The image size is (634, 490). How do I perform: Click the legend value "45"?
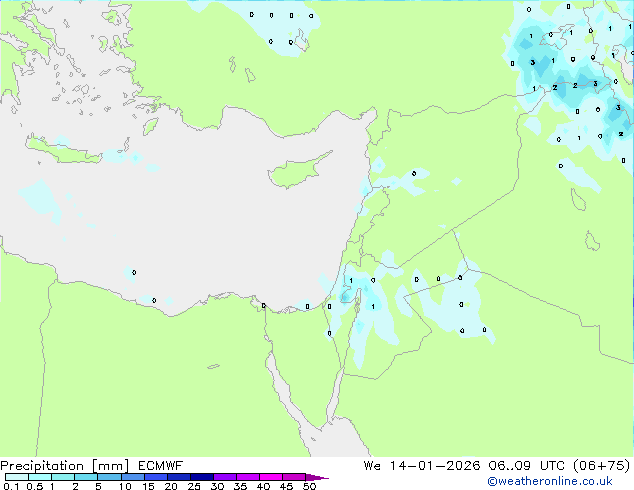286,486
